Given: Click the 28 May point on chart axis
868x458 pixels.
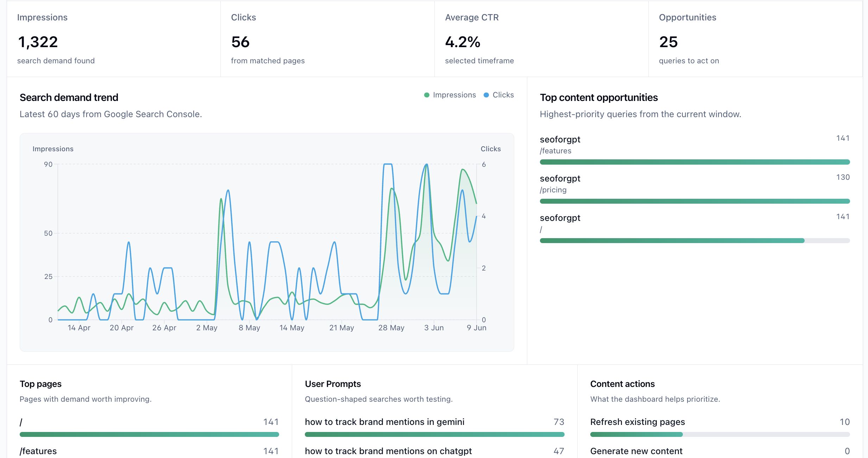Looking at the screenshot, I should pos(391,328).
